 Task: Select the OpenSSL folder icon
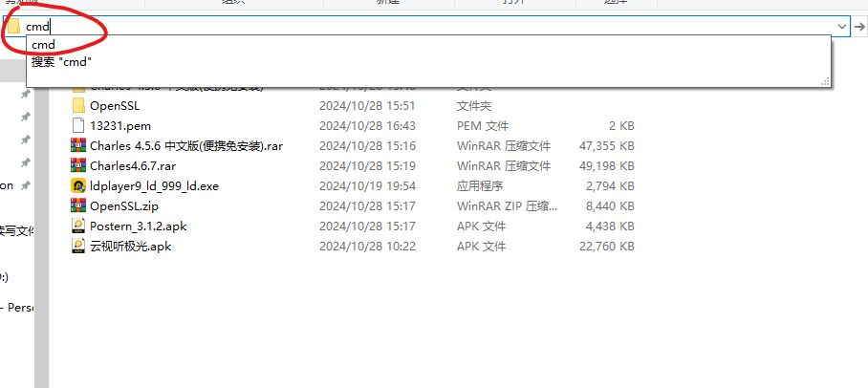[x=78, y=105]
